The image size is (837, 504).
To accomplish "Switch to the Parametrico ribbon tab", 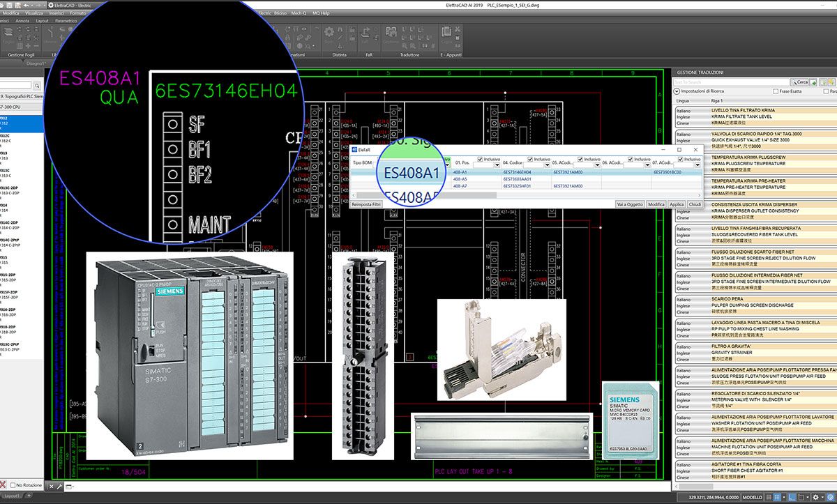I will click(66, 21).
